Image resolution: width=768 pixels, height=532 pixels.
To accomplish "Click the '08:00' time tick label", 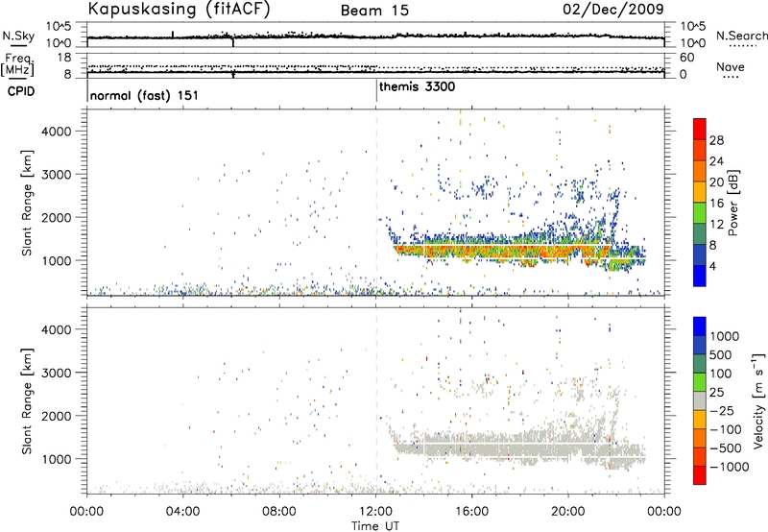I will click(279, 512).
